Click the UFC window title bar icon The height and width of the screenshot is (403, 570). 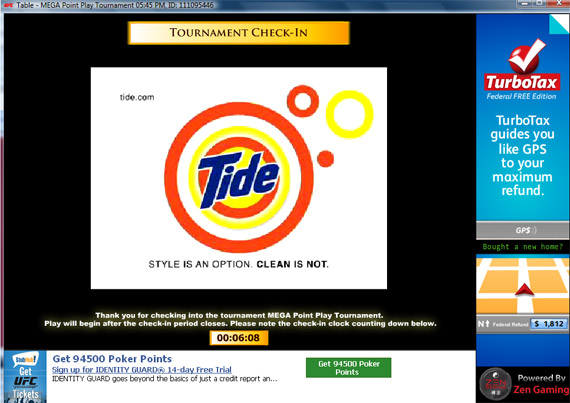[x=8, y=5]
